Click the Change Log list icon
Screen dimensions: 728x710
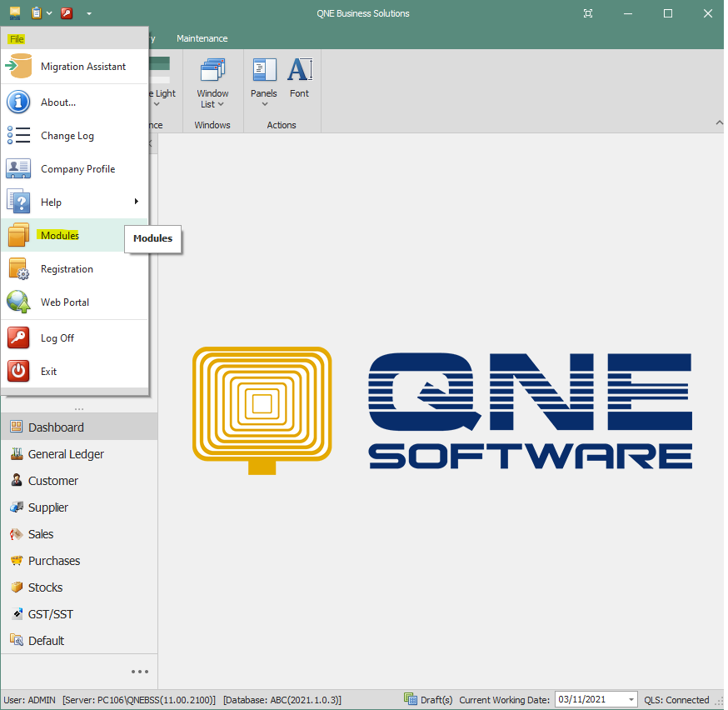(18, 136)
